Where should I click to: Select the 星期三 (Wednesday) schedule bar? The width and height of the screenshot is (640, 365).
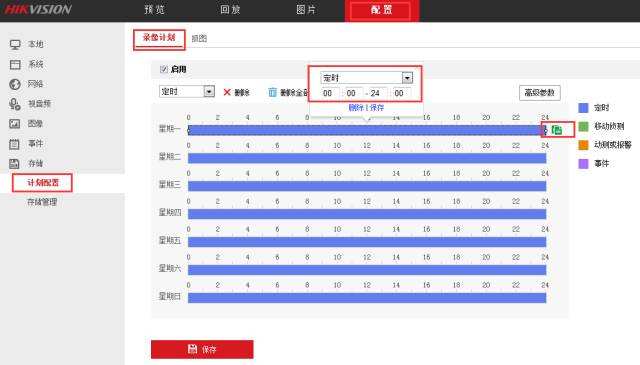pyautogui.click(x=367, y=186)
